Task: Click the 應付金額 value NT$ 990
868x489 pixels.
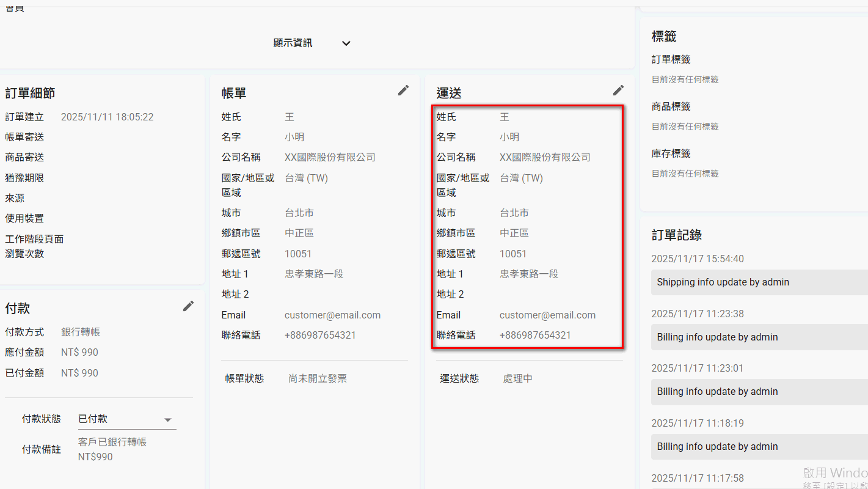Action: (x=79, y=352)
